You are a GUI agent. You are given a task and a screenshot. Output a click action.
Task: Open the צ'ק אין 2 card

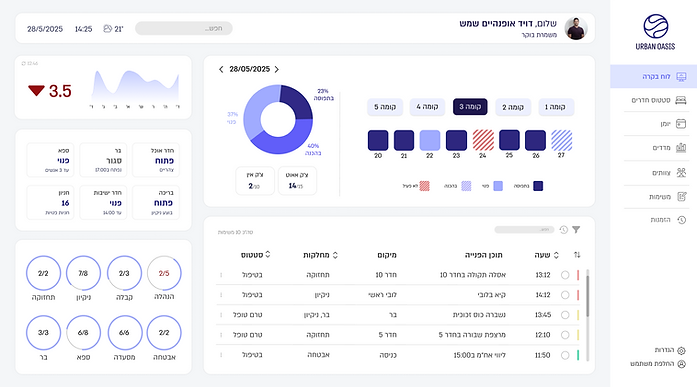[x=255, y=180]
